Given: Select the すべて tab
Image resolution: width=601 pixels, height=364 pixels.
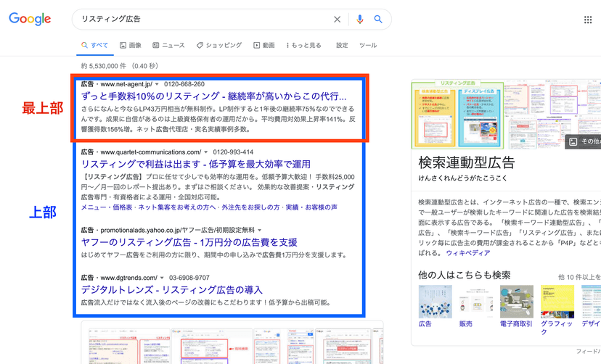Looking at the screenshot, I should click(94, 45).
